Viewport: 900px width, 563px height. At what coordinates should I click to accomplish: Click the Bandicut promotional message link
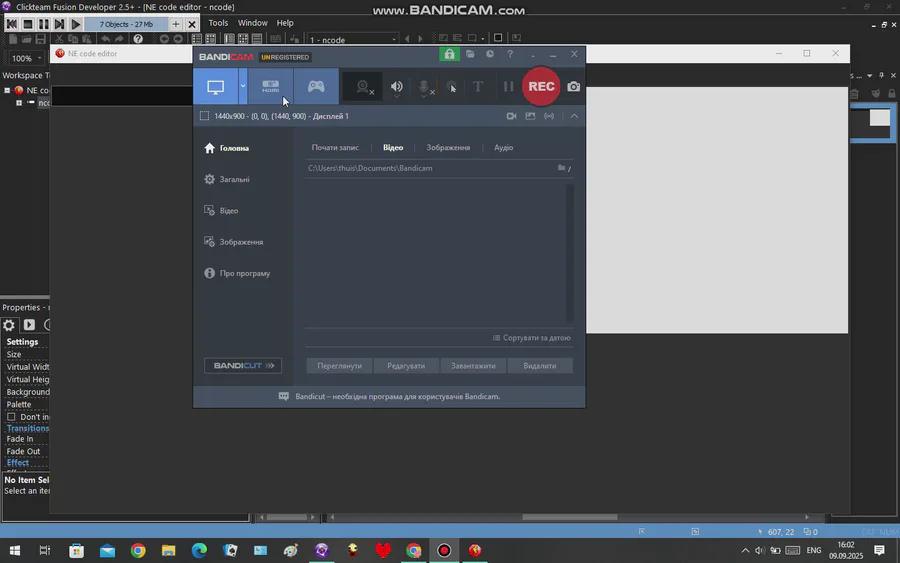click(397, 397)
